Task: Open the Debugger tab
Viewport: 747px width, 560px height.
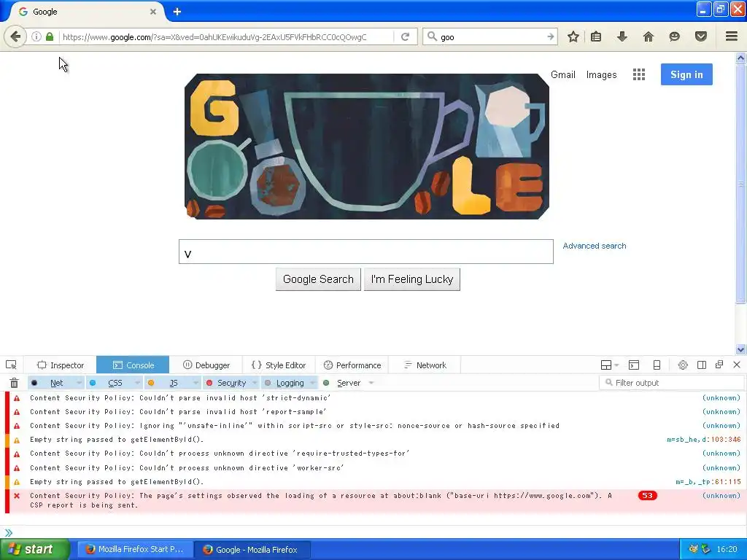Action: tap(206, 365)
